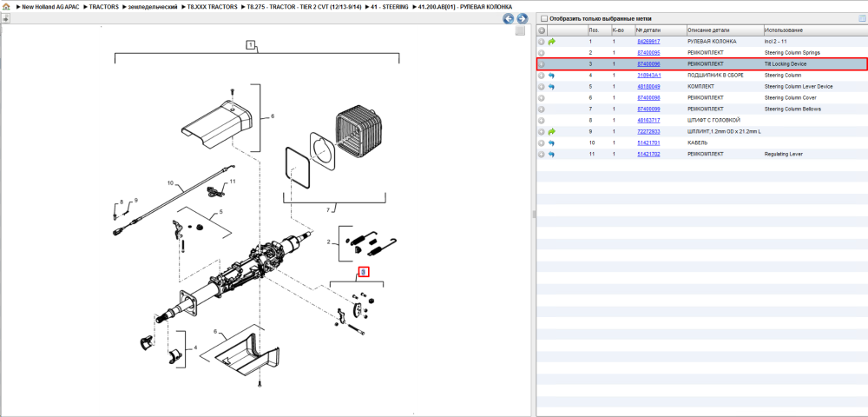Image resolution: width=868 pixels, height=417 pixels.
Task: Enable 'Отобразить только выбранные метки' checkbox
Action: point(543,18)
